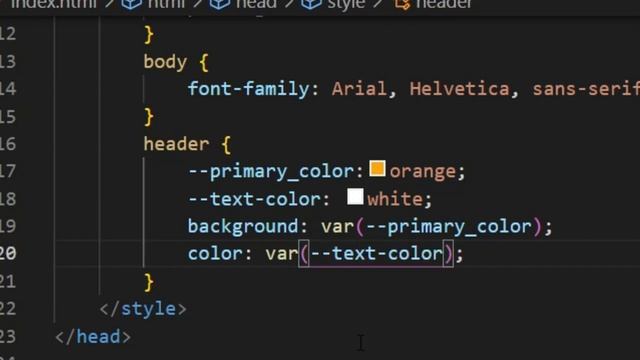Image resolution: width=640 pixels, height=360 pixels.
Task: Click line number 20 in gutter
Action: pyautogui.click(x=8, y=253)
